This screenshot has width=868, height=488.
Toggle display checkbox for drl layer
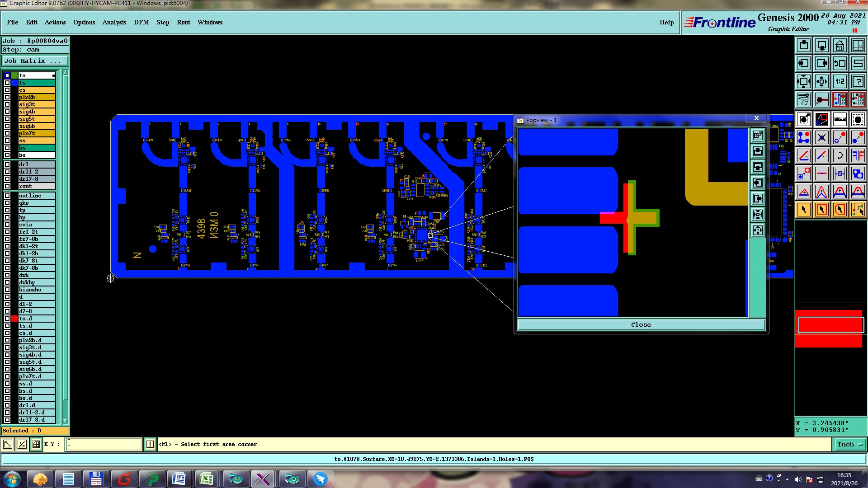pyautogui.click(x=7, y=164)
